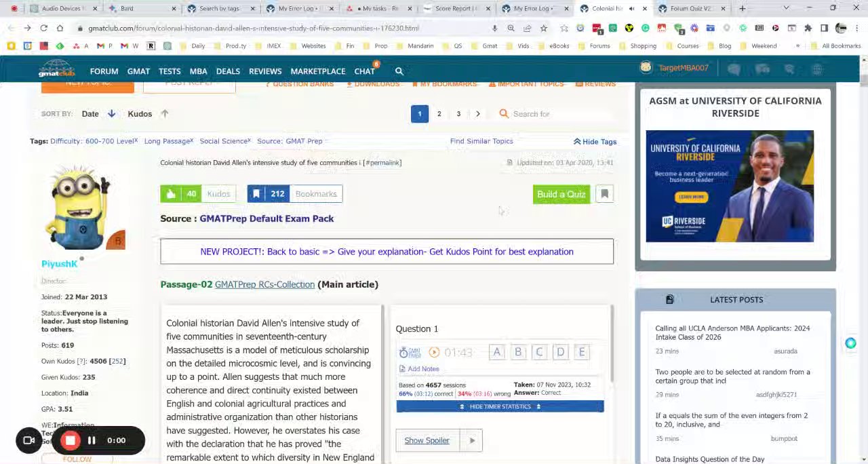Stop the screen recording red button

click(71, 440)
